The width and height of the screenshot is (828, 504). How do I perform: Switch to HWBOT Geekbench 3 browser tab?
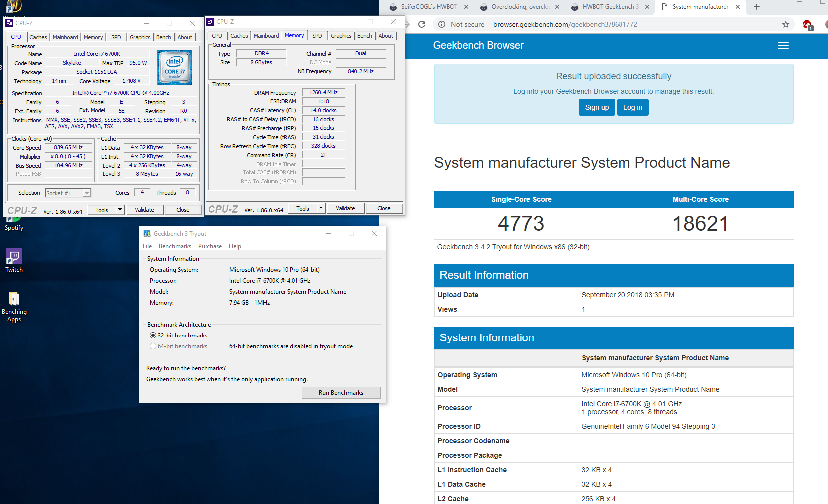[611, 7]
